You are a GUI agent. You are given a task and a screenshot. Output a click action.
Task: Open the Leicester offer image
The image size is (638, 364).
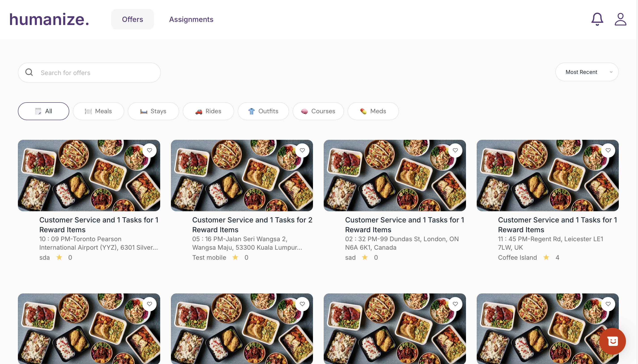[x=548, y=176]
